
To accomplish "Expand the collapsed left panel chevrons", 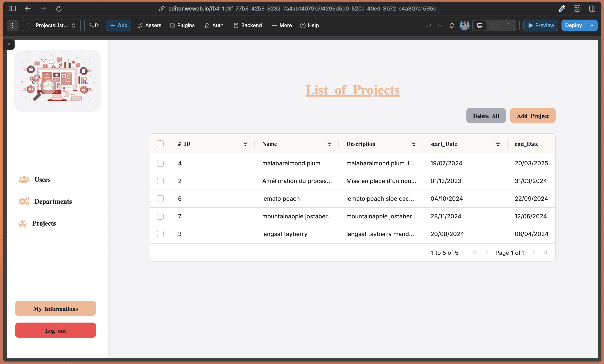I will pyautogui.click(x=9, y=44).
